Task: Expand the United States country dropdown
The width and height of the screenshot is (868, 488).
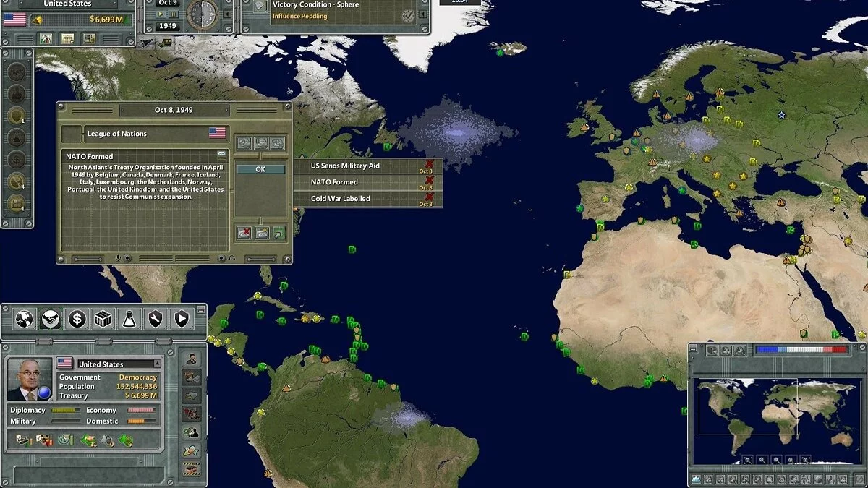Action: pyautogui.click(x=157, y=364)
